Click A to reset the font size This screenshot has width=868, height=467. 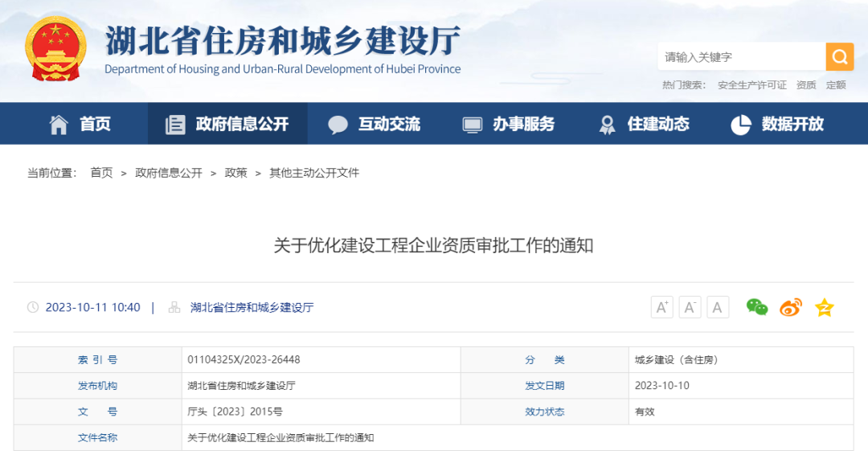718,307
